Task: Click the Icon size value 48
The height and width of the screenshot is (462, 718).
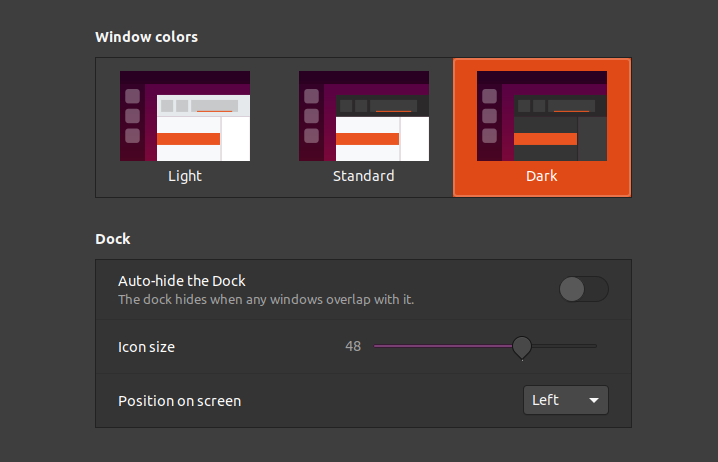Action: [353, 346]
